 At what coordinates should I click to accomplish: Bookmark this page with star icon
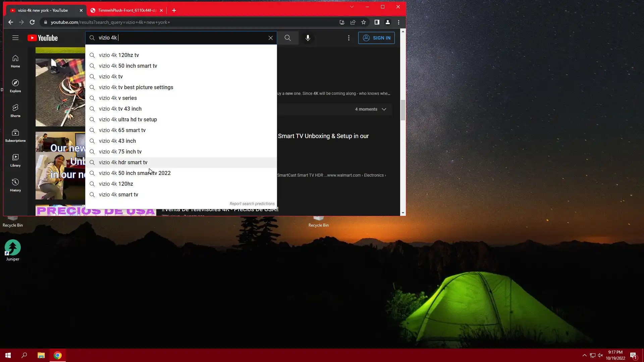pos(364,22)
